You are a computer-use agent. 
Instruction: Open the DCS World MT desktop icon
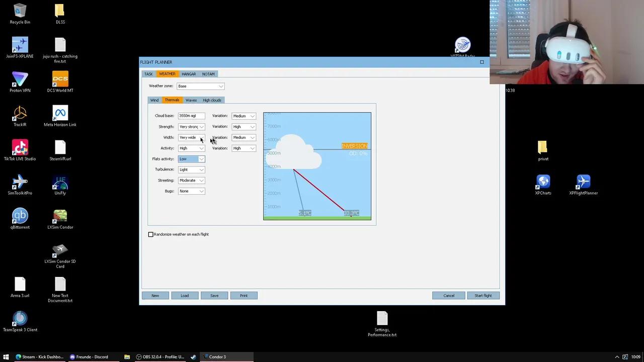pyautogui.click(x=60, y=79)
